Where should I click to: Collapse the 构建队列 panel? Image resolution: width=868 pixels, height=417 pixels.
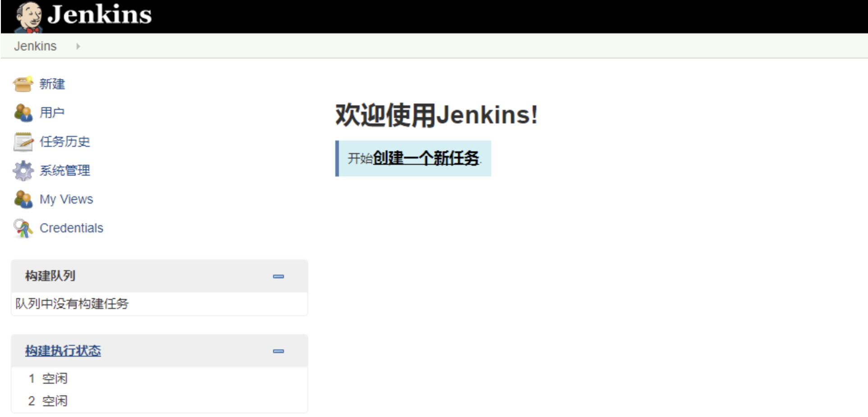(x=279, y=276)
